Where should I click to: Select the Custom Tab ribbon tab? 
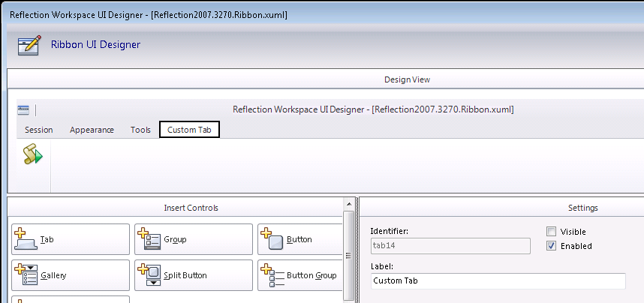(x=189, y=130)
